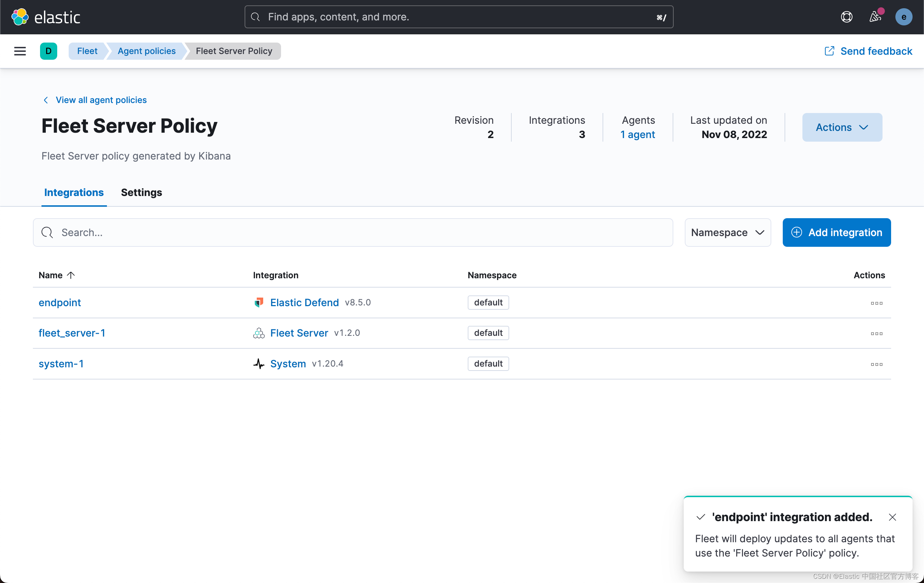924x583 pixels.
Task: Open actions menu for endpoint row
Action: point(876,303)
